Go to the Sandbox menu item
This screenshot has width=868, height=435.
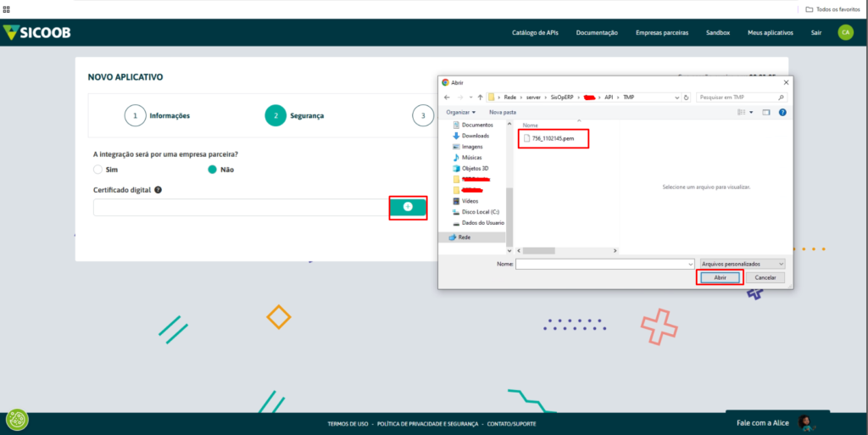pos(717,32)
